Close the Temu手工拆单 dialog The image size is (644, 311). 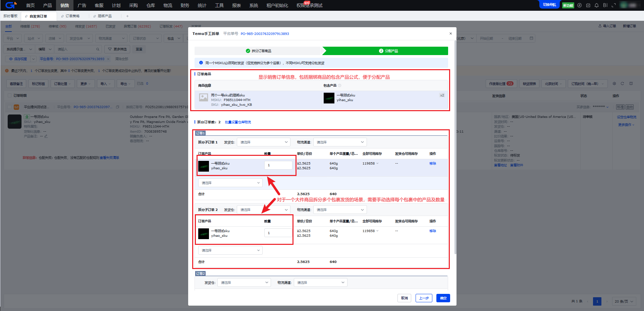pos(450,34)
